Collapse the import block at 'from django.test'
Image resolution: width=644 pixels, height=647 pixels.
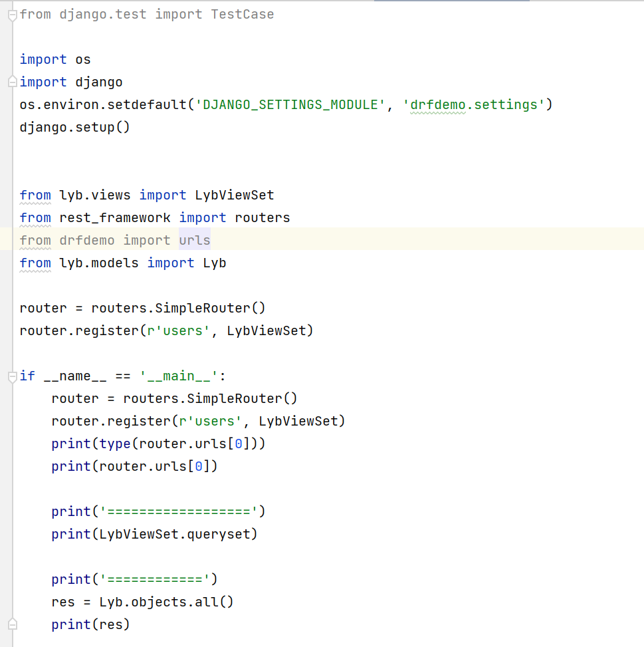pos(11,15)
